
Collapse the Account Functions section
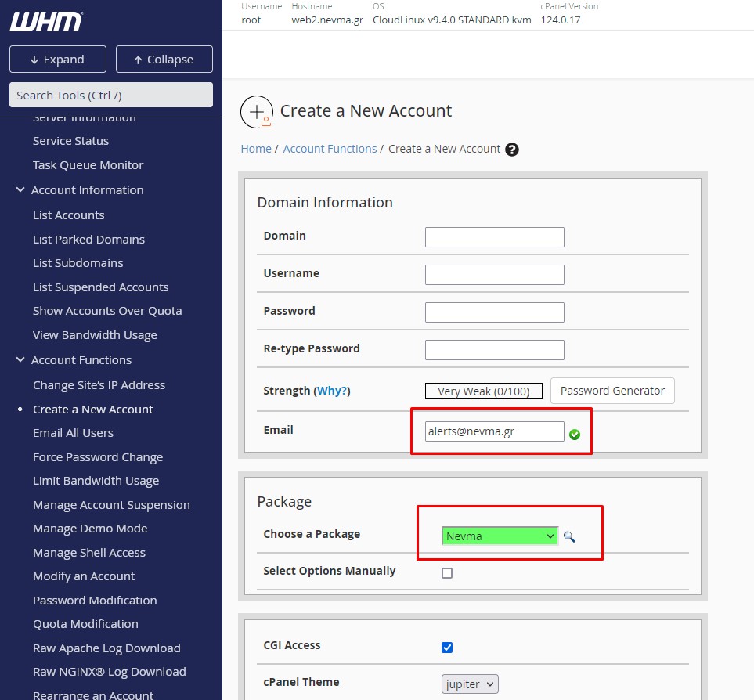click(x=21, y=360)
